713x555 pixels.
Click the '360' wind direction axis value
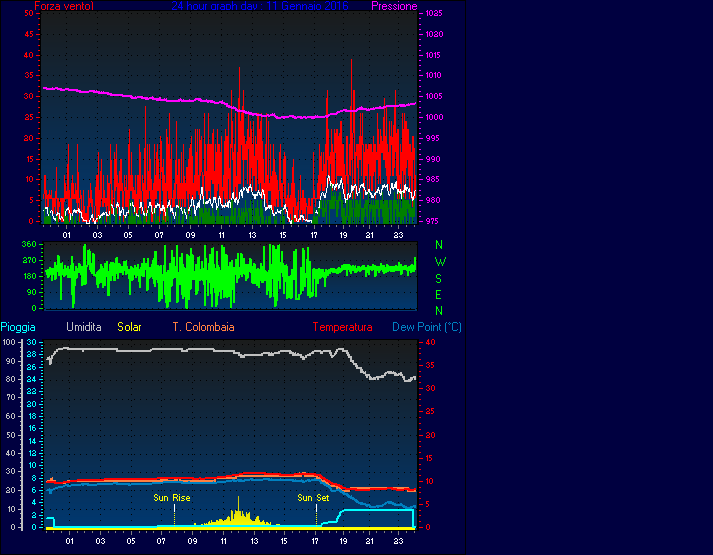pos(29,245)
